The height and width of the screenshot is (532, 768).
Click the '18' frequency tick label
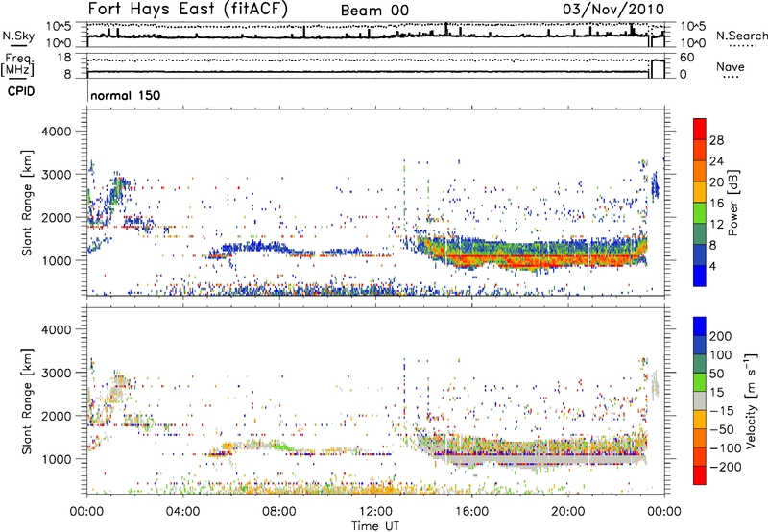coord(64,58)
